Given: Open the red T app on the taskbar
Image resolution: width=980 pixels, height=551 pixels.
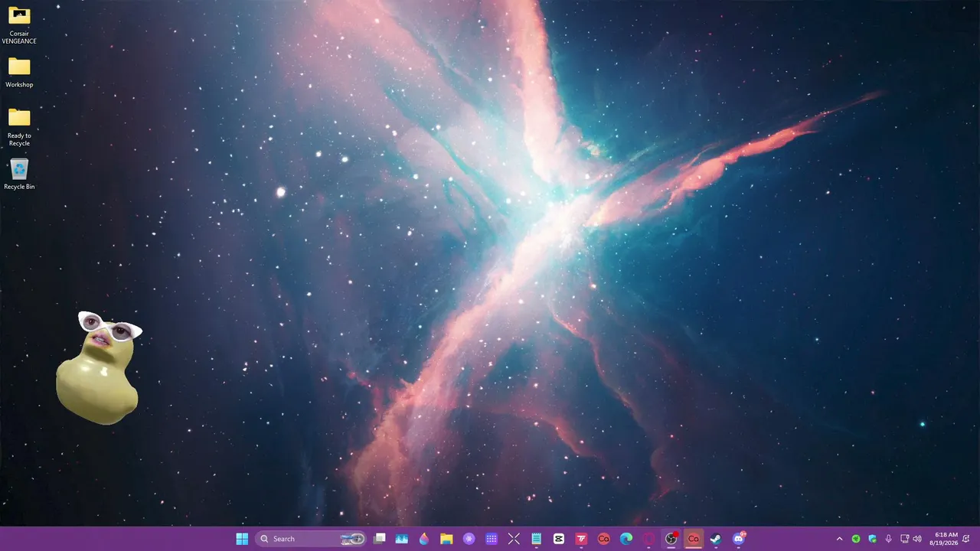Looking at the screenshot, I should tap(581, 539).
